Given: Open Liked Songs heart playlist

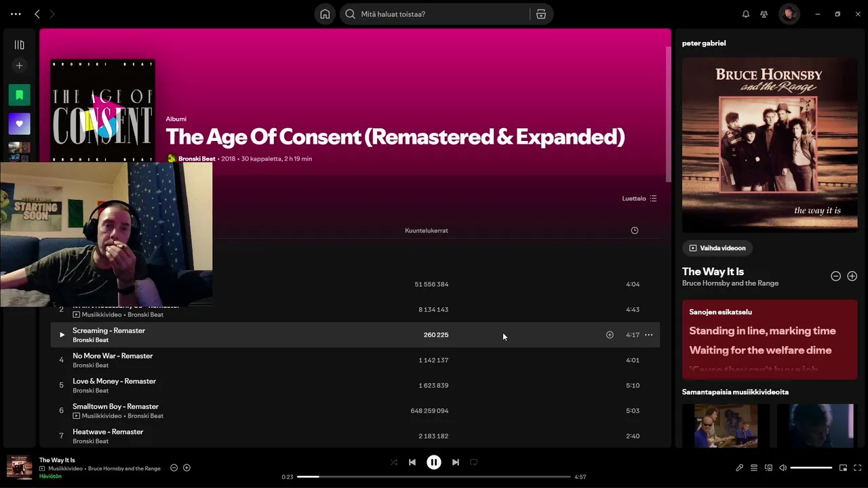Looking at the screenshot, I should [19, 124].
